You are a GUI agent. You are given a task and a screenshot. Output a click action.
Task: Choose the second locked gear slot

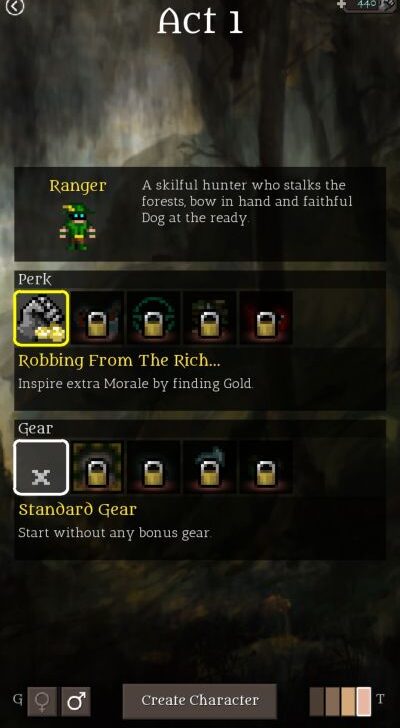click(97, 468)
